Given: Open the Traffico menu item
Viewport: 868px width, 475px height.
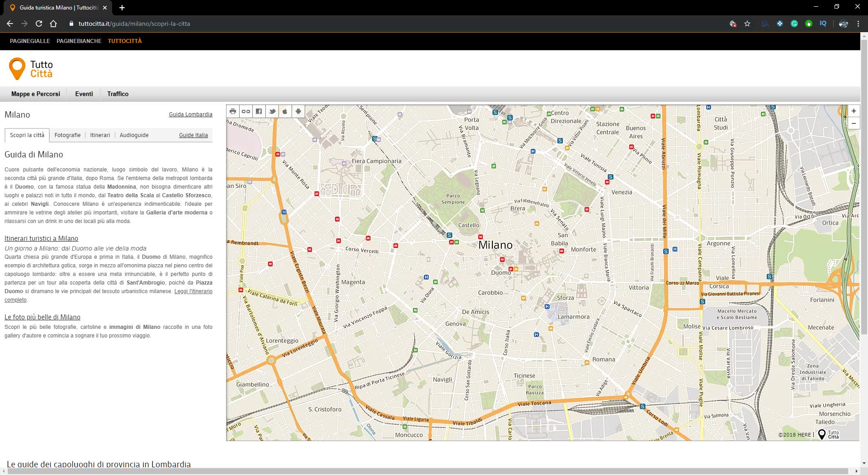Looking at the screenshot, I should [x=118, y=94].
